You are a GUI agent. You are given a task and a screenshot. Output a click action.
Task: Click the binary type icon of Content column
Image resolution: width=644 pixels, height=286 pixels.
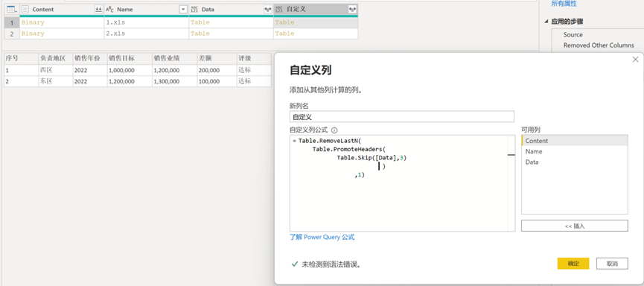25,10
